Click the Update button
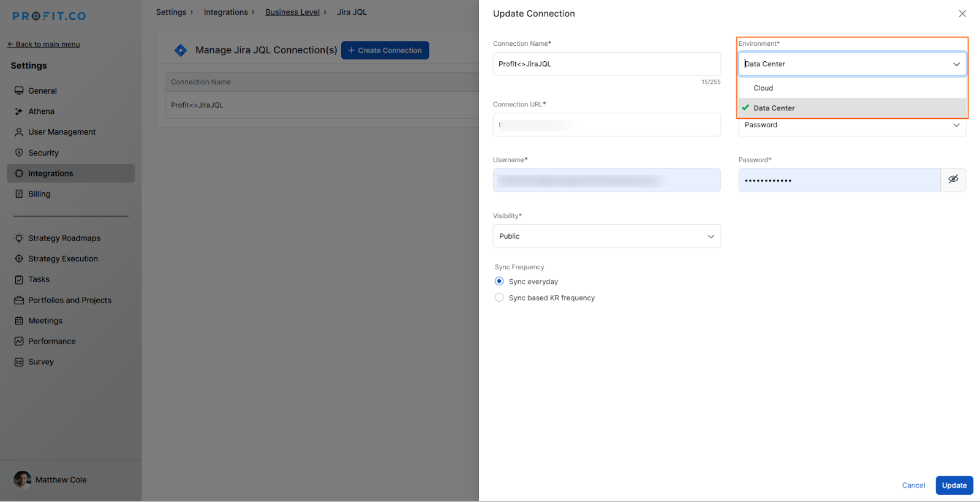 pyautogui.click(x=954, y=485)
